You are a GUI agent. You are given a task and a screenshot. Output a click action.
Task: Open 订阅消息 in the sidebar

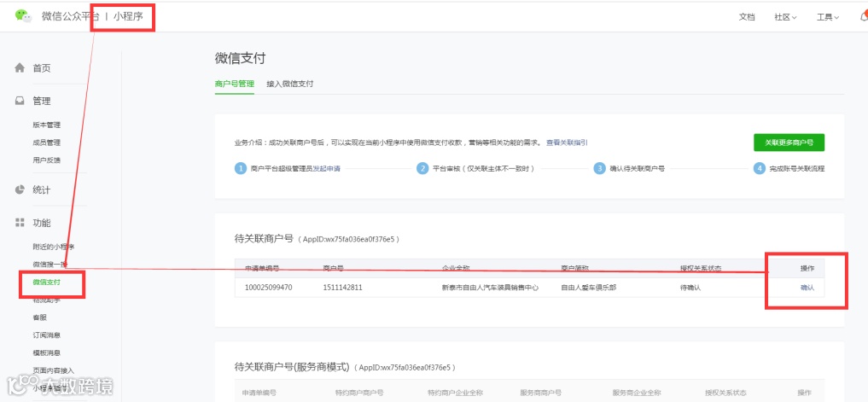(46, 335)
